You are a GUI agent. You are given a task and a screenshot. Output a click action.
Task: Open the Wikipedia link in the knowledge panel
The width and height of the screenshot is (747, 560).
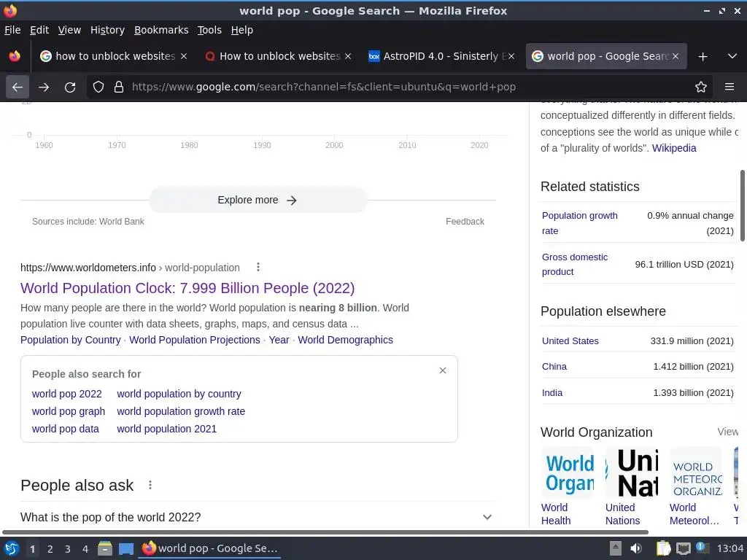coord(674,148)
